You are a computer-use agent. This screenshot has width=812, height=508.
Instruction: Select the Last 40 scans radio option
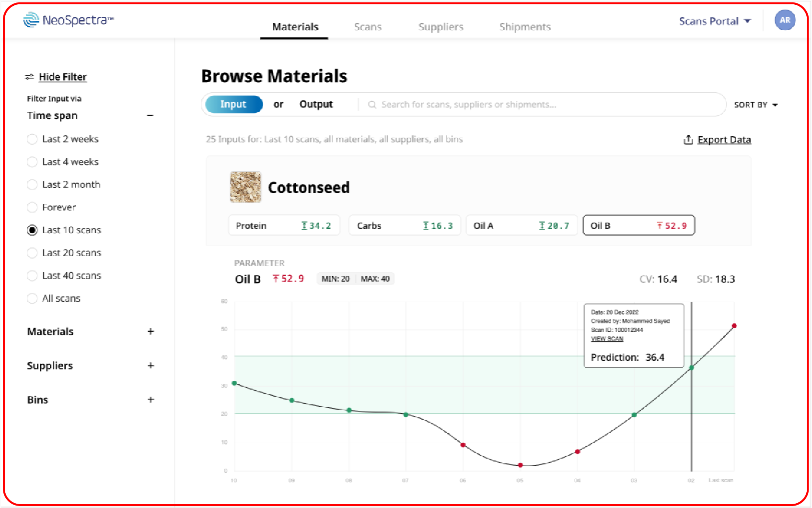[32, 275]
